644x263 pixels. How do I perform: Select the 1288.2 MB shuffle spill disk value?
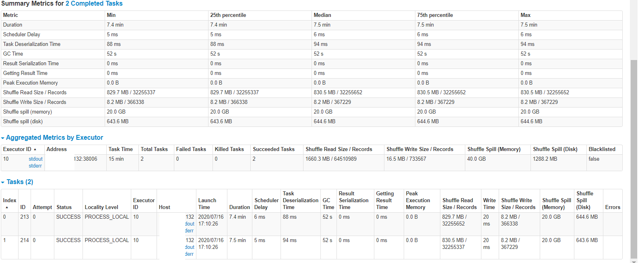point(545,159)
